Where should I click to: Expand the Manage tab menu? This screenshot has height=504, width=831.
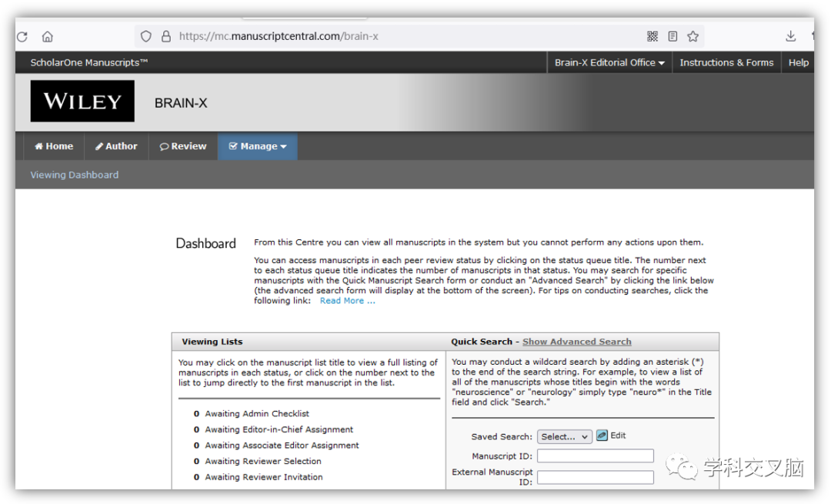[258, 146]
